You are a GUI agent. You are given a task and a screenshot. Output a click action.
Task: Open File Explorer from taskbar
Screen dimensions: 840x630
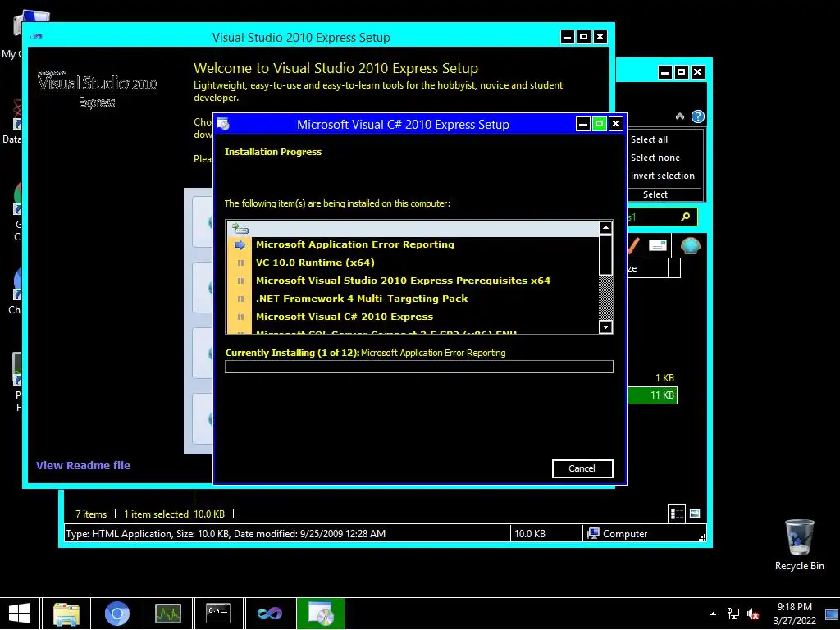click(66, 614)
